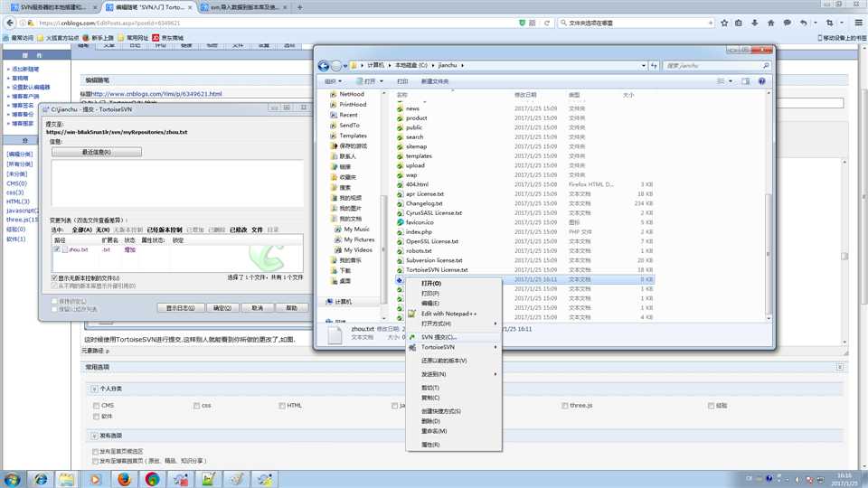
Task: Click the Firefox bookmark star icon
Action: click(724, 23)
